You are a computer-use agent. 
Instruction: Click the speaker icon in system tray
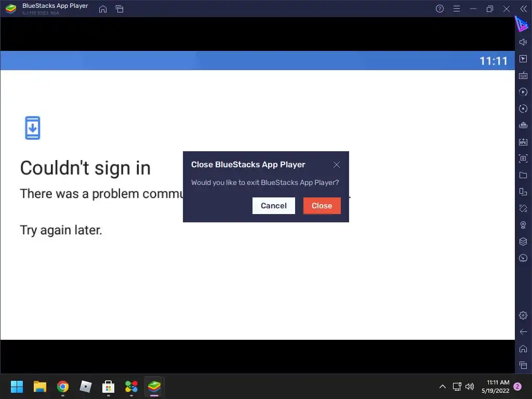click(470, 387)
